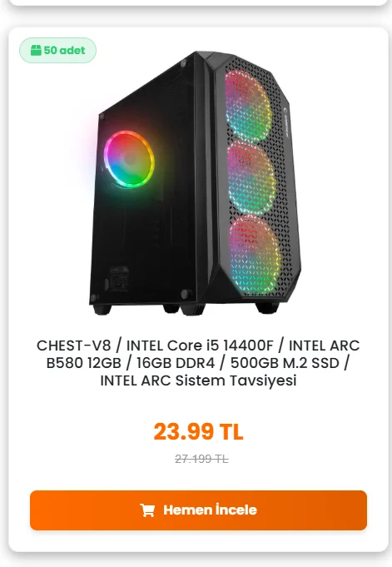
Task: Click the rainbow RGB ring fan on side panel
Action: click(x=130, y=159)
